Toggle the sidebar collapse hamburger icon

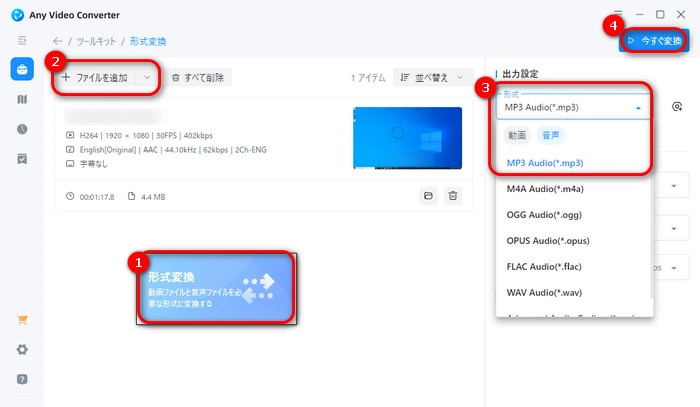pos(22,41)
